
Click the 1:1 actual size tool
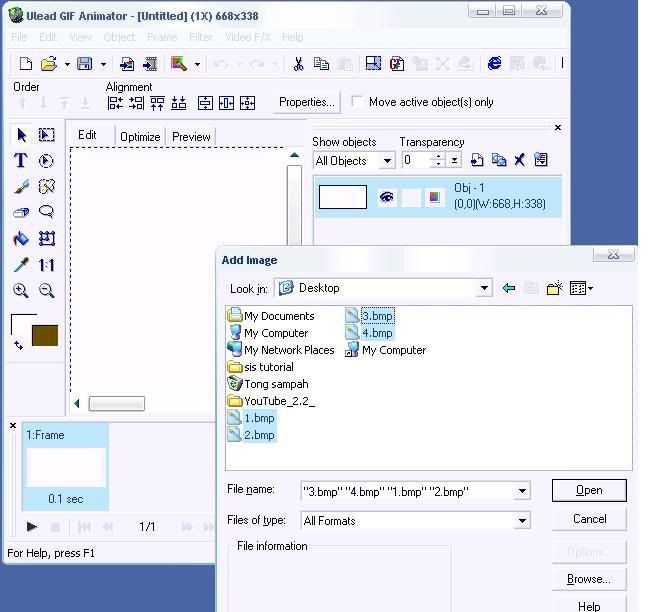point(46,265)
